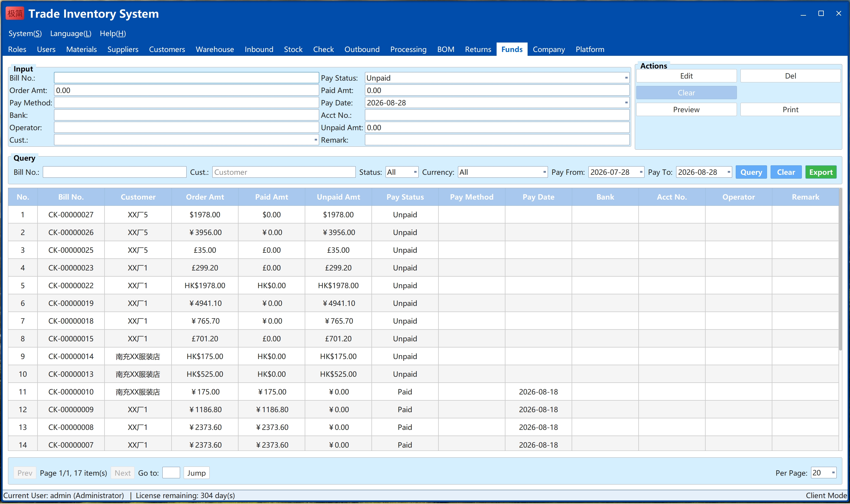Focus the Customer search field in Query
Screen dimensions: 850x504
tap(284, 172)
